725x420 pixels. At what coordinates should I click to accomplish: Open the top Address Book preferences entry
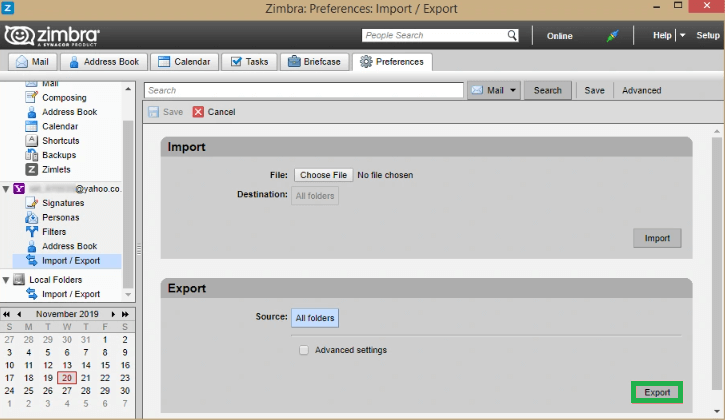[69, 112]
